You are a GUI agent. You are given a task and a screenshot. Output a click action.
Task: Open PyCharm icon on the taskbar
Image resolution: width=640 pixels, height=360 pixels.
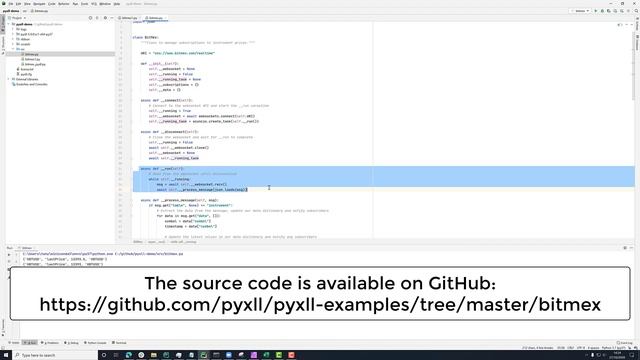point(203,355)
